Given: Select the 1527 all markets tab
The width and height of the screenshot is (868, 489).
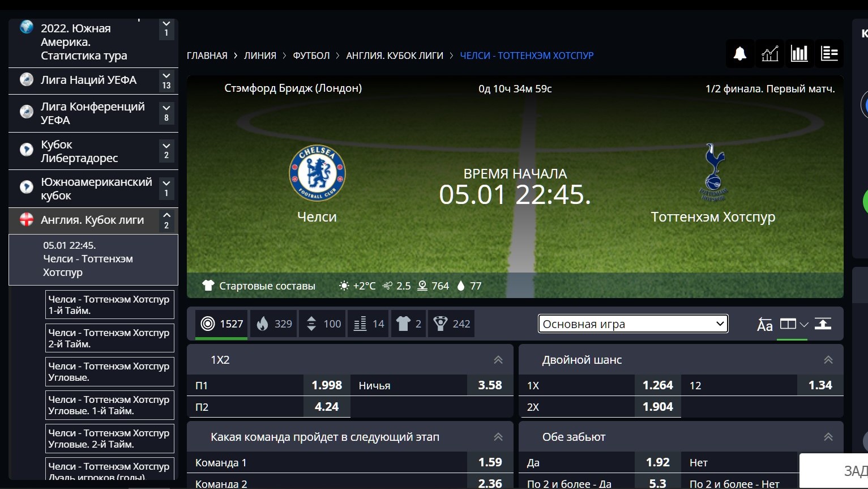Looking at the screenshot, I should [x=221, y=324].
